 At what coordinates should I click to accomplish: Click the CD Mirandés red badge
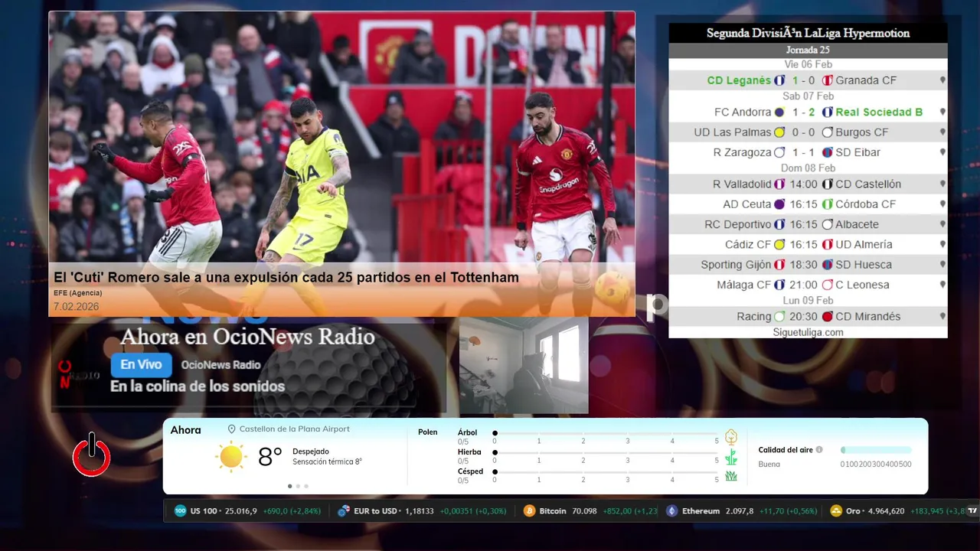[x=827, y=317]
